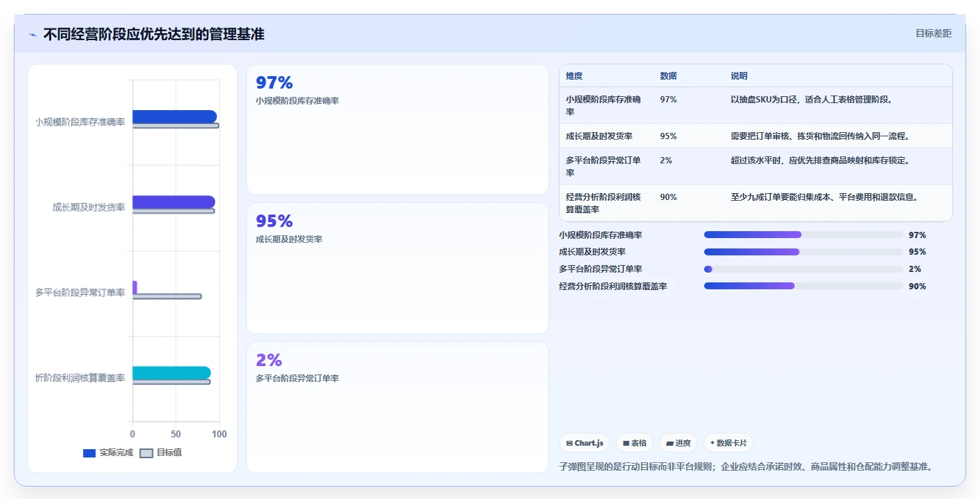The height and width of the screenshot is (499, 980).
Task: Click the 多平台阶段异常订单率 progress bar
Action: click(804, 269)
